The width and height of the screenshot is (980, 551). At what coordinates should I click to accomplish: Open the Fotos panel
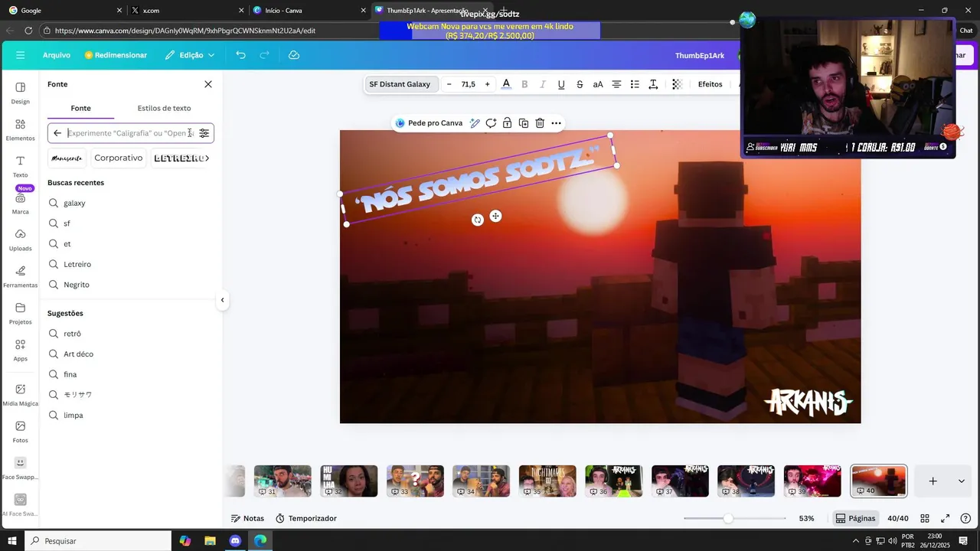click(x=20, y=432)
